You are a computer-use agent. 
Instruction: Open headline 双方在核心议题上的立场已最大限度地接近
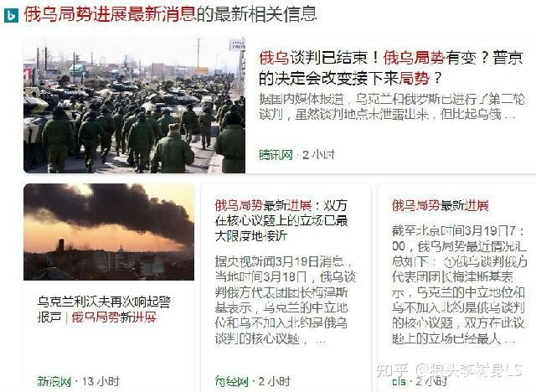coord(281,220)
